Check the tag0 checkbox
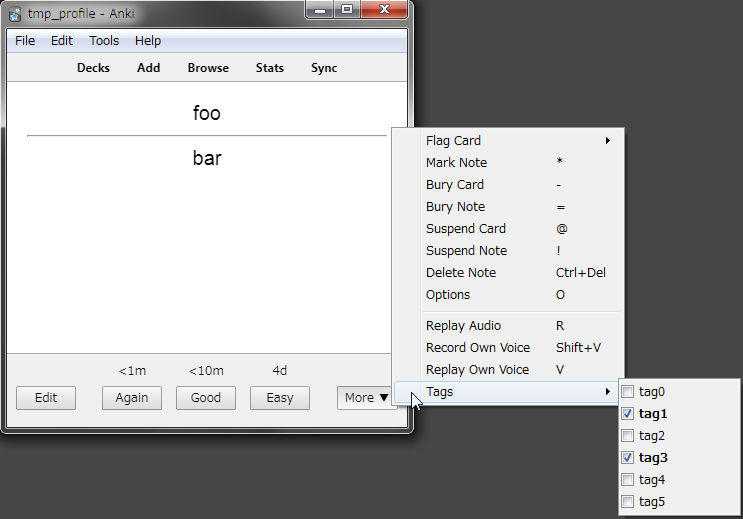The width and height of the screenshot is (743, 519). click(x=627, y=392)
